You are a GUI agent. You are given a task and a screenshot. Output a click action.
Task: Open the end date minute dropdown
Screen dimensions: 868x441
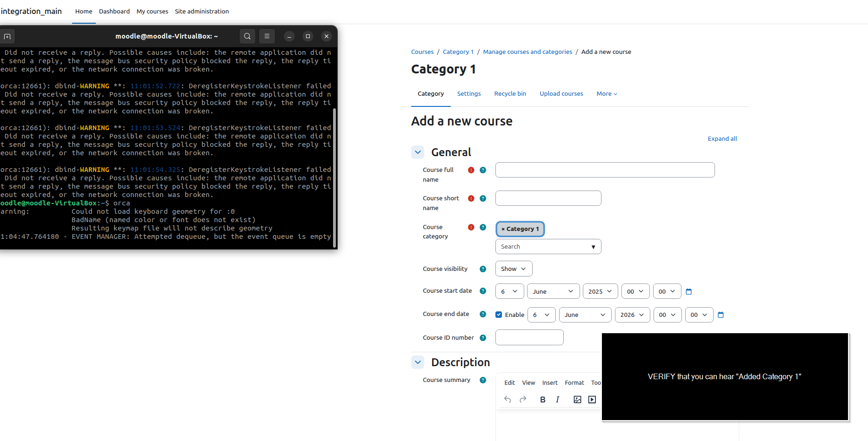pos(700,315)
